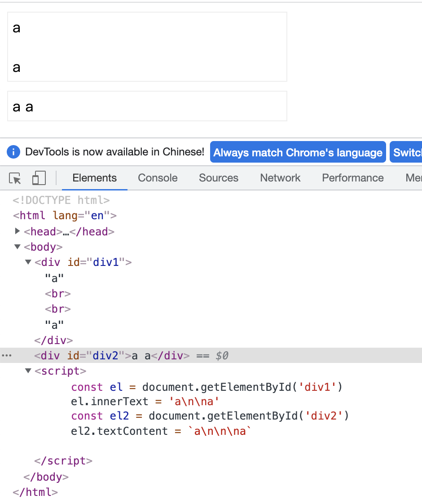
Task: Select the first br element
Action: pyautogui.click(x=58, y=293)
